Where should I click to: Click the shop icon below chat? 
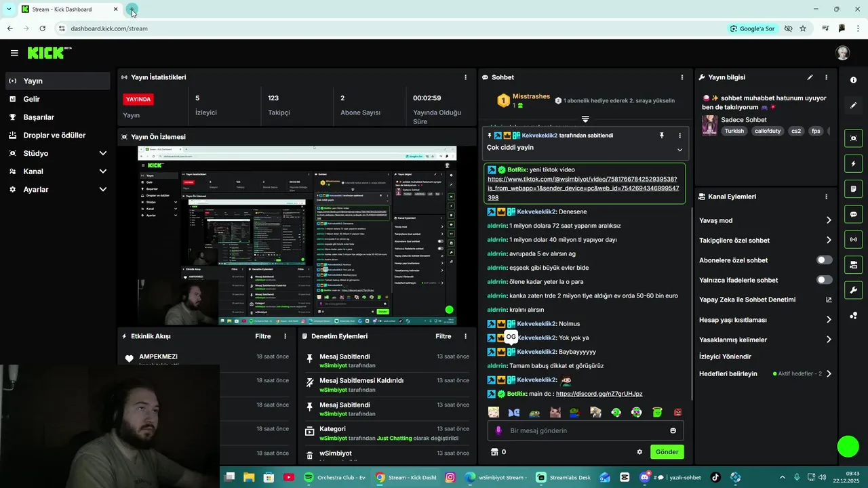[494, 452]
